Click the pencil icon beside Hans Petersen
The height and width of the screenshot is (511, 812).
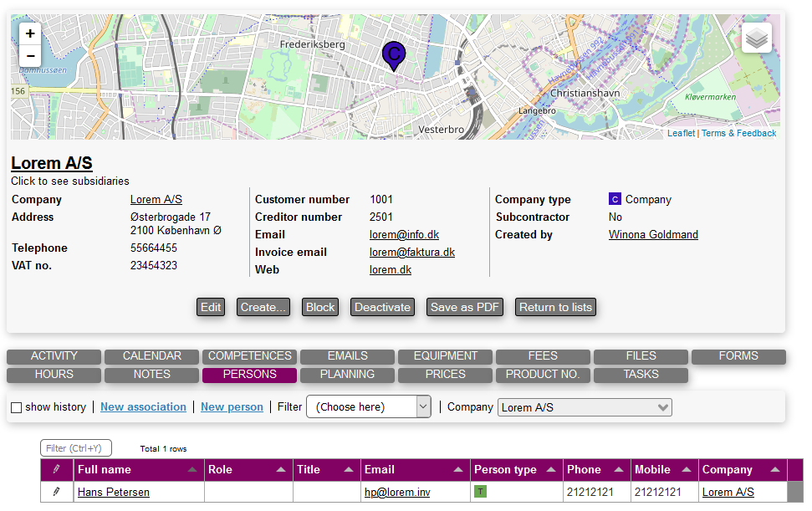[57, 493]
